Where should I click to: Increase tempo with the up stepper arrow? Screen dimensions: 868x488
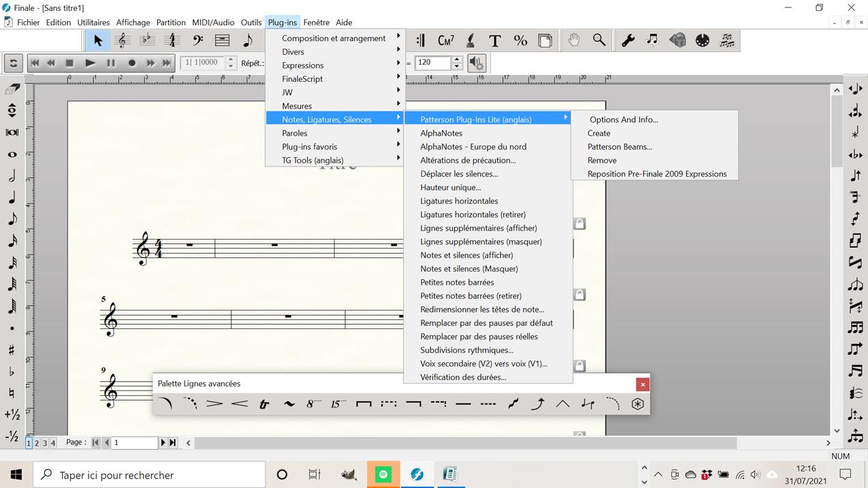click(x=457, y=59)
